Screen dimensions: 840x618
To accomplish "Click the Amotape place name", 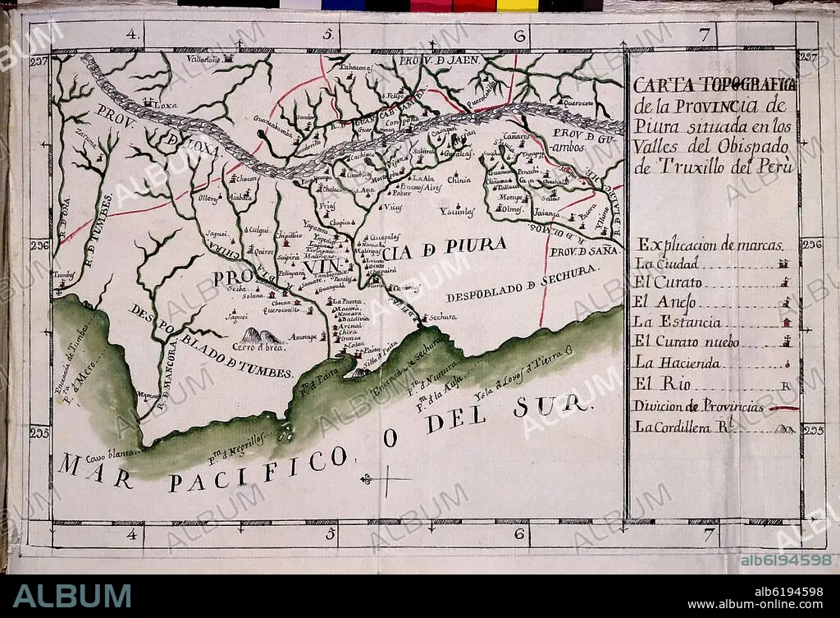I will (x=304, y=337).
